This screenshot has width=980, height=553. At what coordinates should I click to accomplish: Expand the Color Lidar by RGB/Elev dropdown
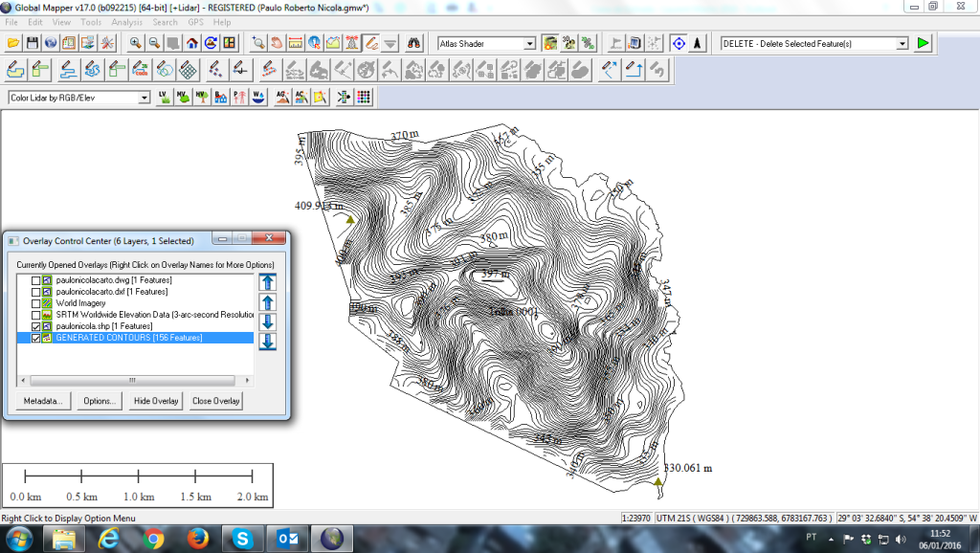coord(145,98)
